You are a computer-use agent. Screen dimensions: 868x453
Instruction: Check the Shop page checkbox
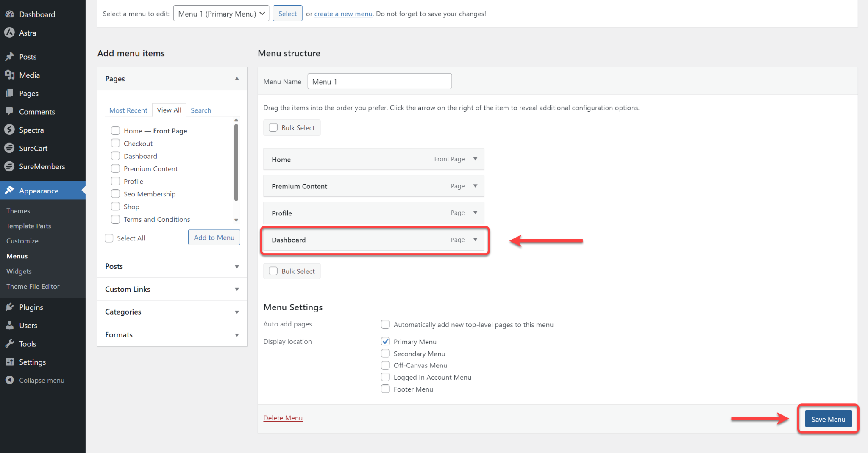click(x=115, y=206)
